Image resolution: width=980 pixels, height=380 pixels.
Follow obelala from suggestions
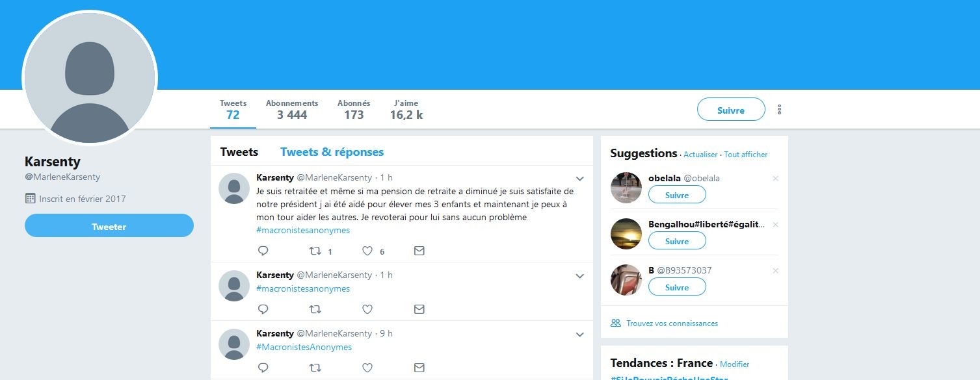tap(677, 195)
